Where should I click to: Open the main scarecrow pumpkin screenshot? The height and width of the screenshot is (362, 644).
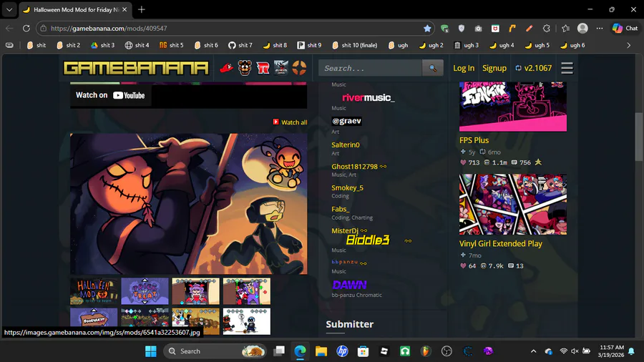[188, 204]
